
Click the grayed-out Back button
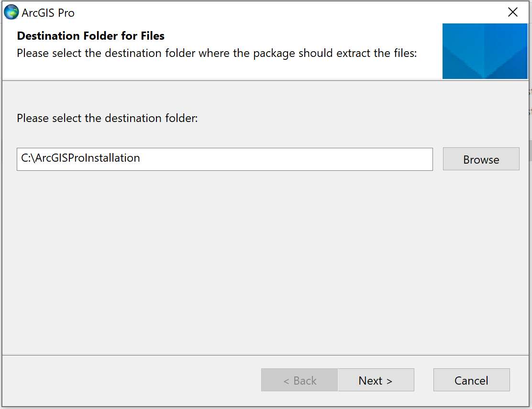pyautogui.click(x=299, y=380)
